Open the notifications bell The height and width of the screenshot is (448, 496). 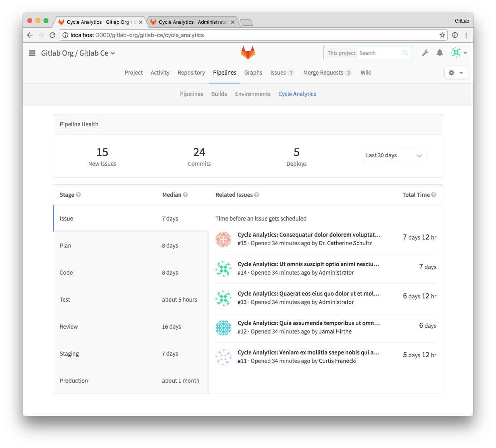coord(440,53)
